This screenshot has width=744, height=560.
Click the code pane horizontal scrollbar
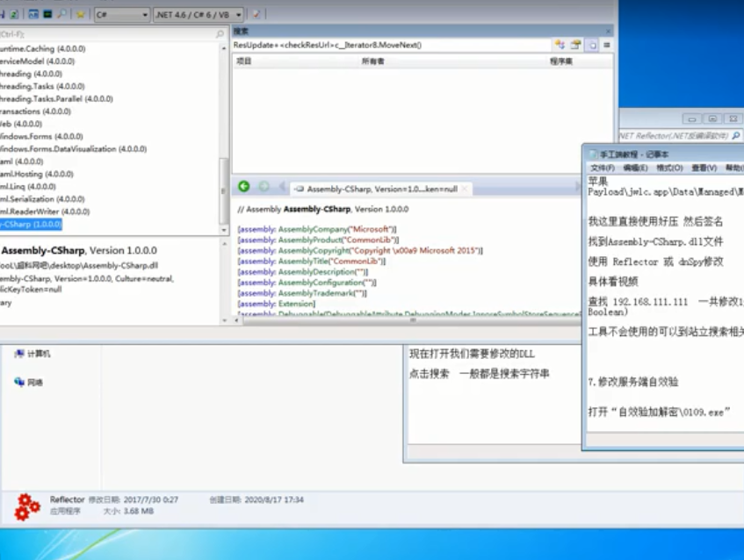[412, 320]
